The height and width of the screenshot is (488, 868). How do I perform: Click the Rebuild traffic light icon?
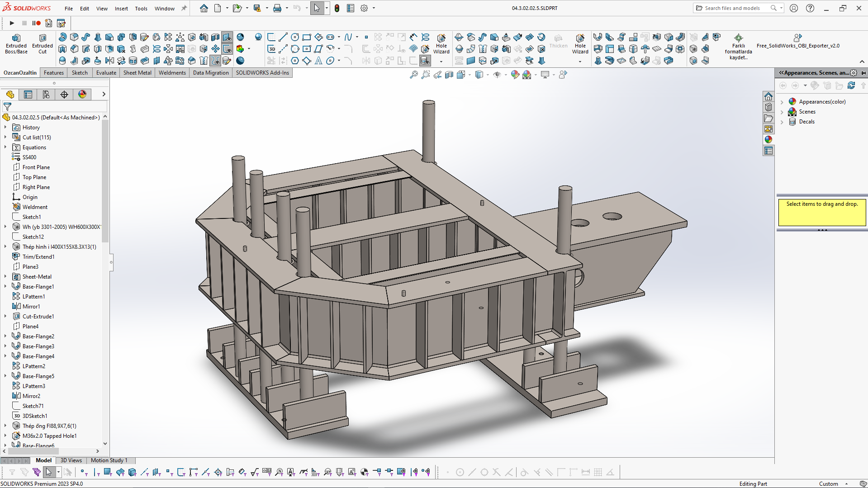(x=337, y=8)
